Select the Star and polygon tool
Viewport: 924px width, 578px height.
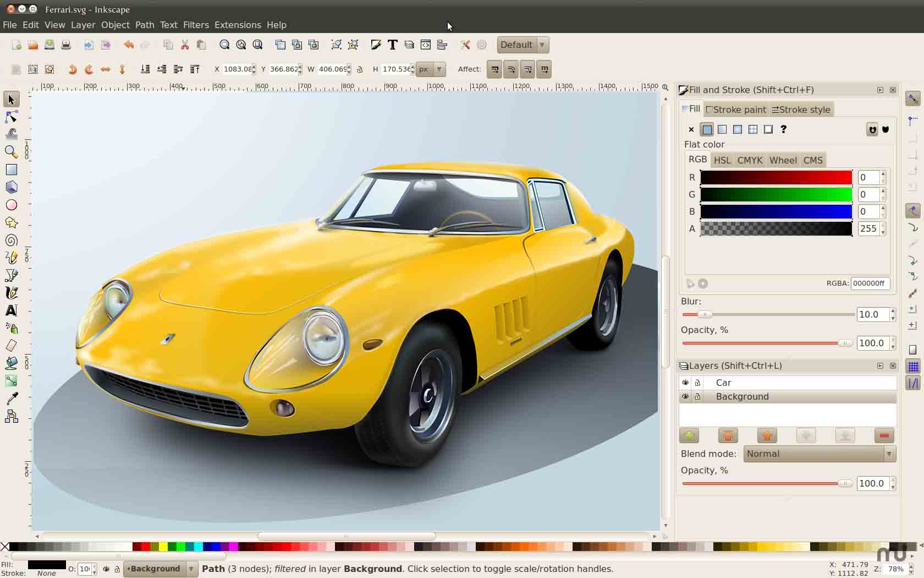[x=11, y=222]
